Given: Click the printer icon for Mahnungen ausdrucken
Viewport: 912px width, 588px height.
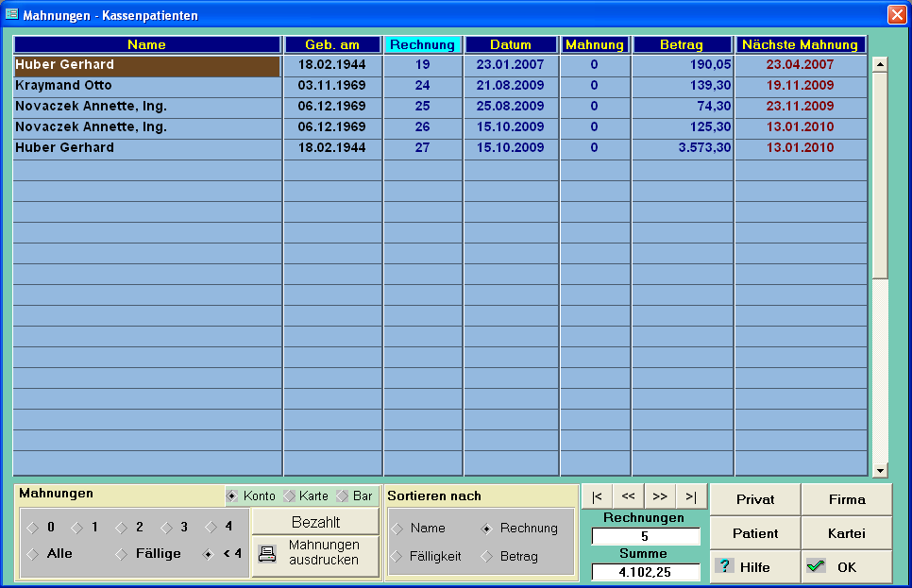Looking at the screenshot, I should [267, 554].
